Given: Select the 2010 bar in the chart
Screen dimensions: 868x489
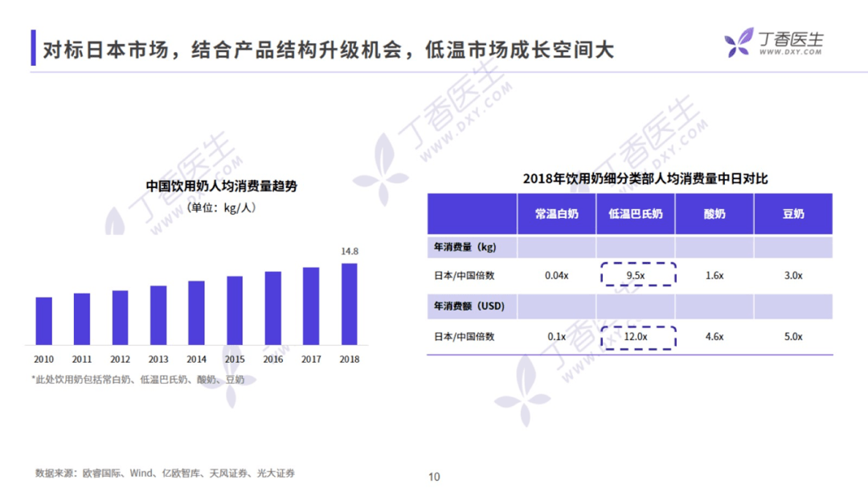Looking at the screenshot, I should click(43, 321).
